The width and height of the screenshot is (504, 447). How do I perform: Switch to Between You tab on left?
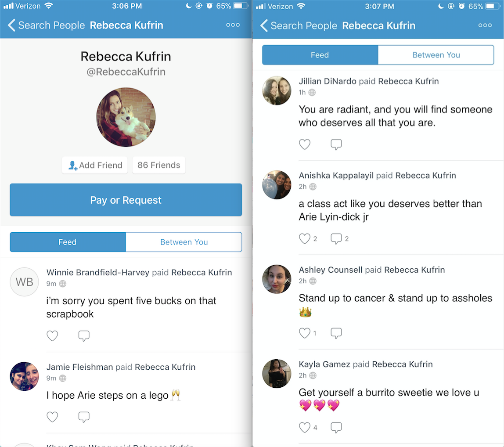(x=184, y=242)
